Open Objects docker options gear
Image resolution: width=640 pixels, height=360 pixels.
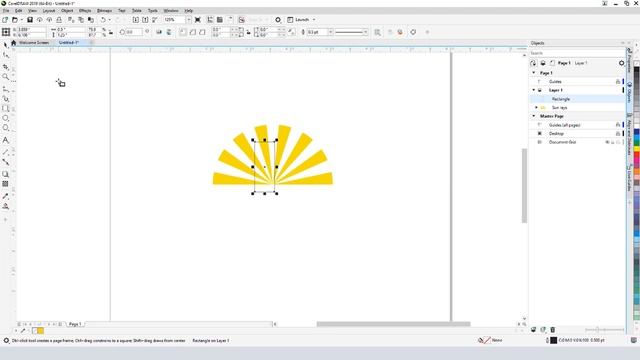click(621, 63)
